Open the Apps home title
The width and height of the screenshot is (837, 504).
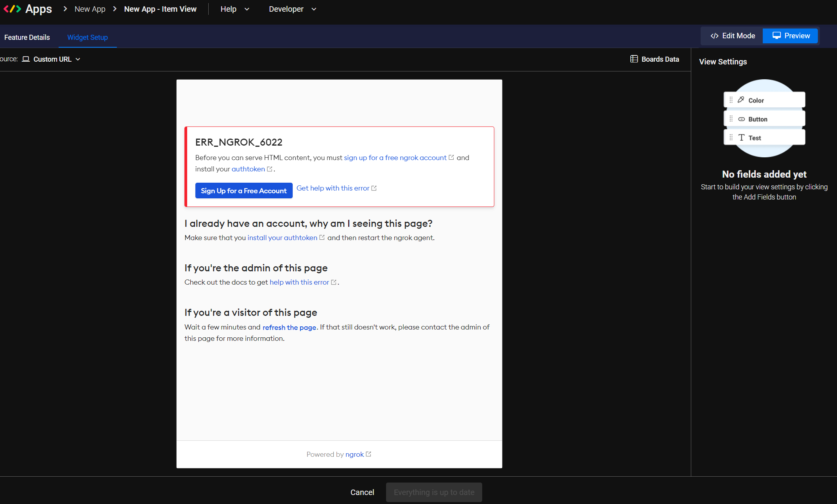coord(38,9)
